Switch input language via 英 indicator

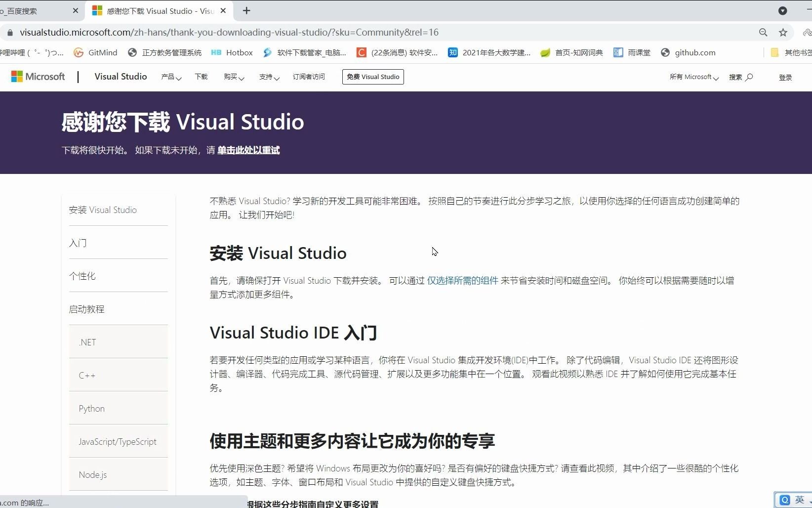800,500
